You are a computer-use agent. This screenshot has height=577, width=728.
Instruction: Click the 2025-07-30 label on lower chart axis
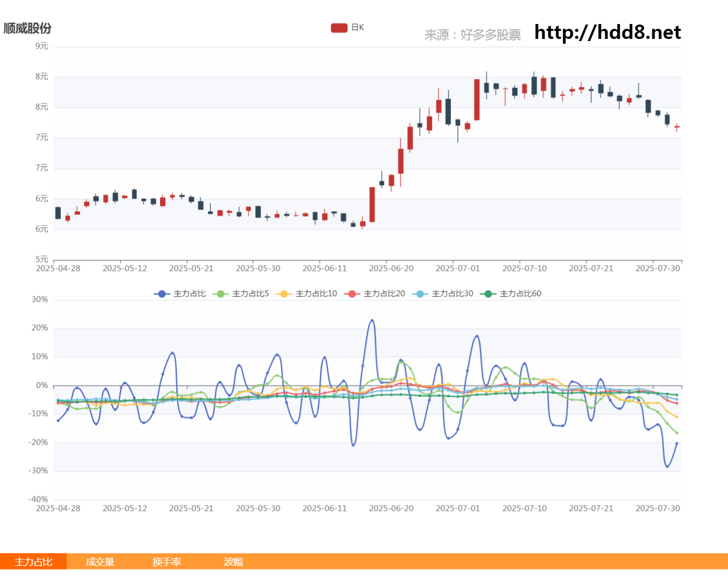[x=658, y=508]
